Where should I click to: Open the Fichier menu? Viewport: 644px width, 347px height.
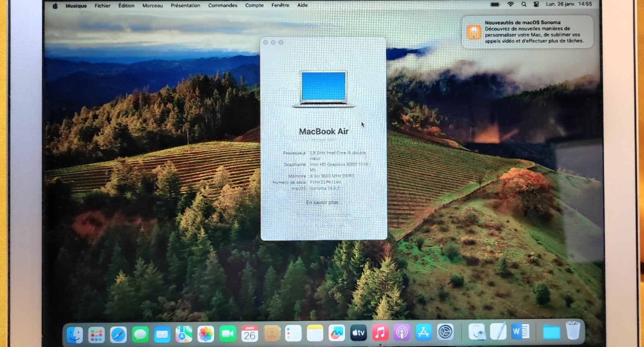pos(103,6)
